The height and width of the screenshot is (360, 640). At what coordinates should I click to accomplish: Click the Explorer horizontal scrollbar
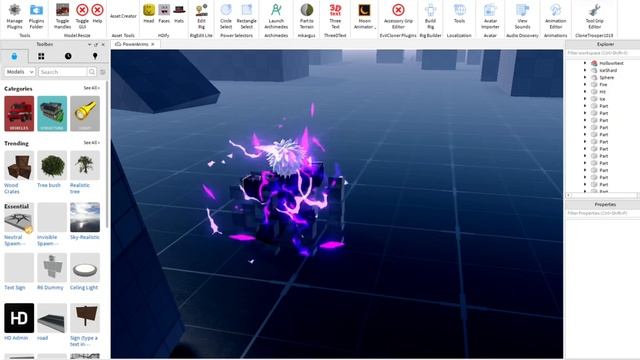pos(602,196)
